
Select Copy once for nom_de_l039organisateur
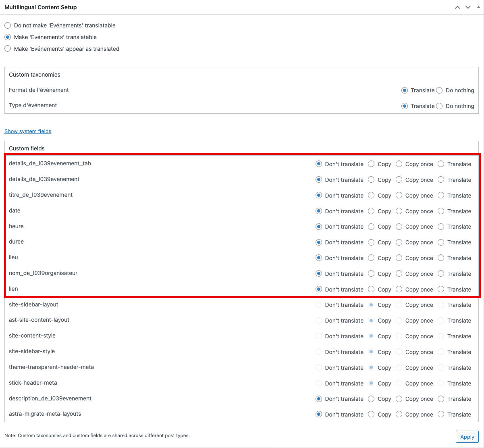tap(399, 274)
